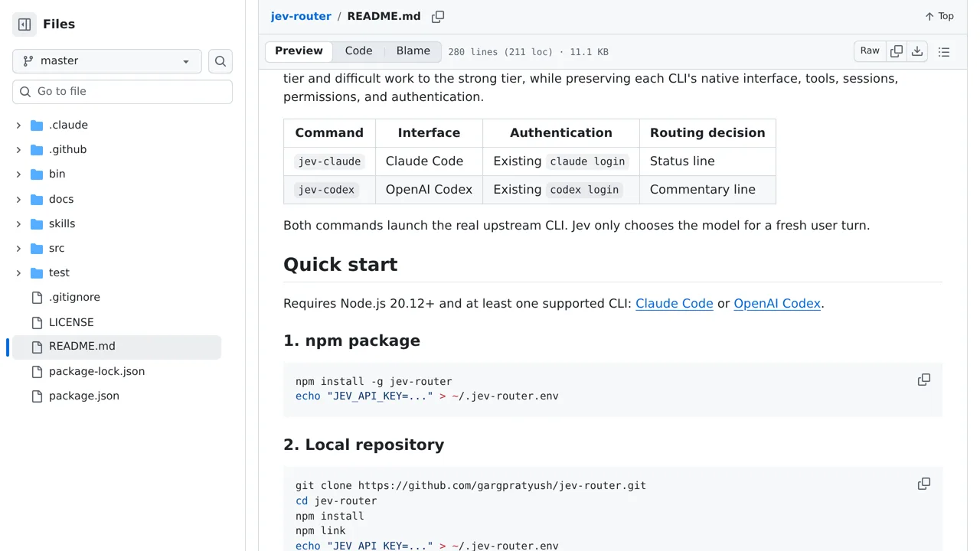This screenshot has height=551, width=980.
Task: Expand the docs folder chevron
Action: pos(18,200)
